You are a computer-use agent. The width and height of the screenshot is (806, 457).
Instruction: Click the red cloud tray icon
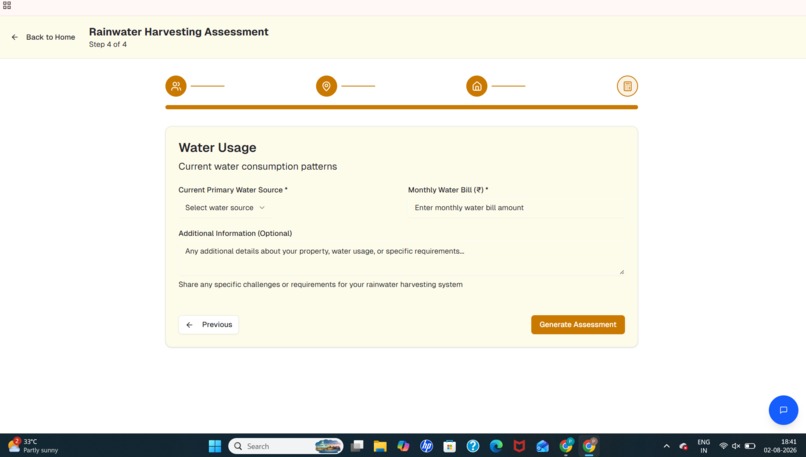pos(683,446)
